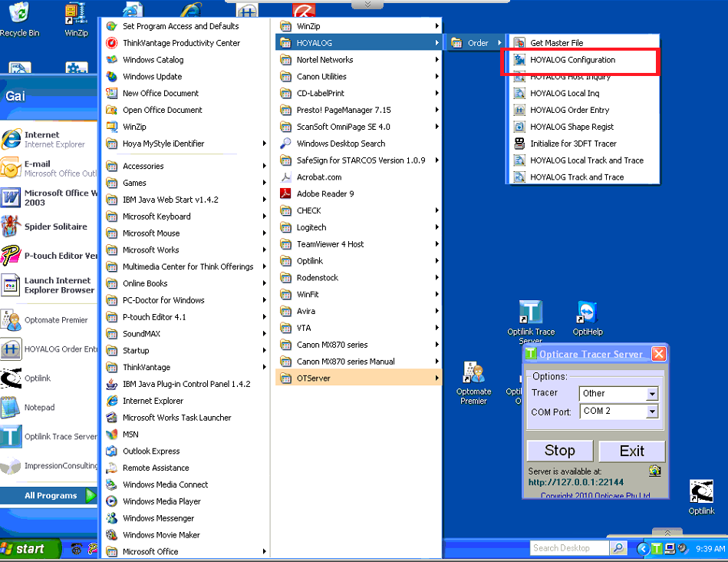The height and width of the screenshot is (562, 728).
Task: Stop the Opticare Tracer Server
Action: [560, 451]
